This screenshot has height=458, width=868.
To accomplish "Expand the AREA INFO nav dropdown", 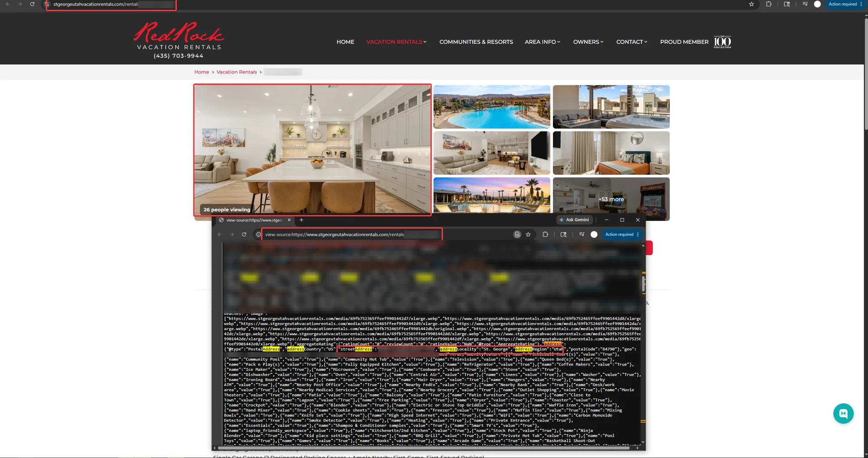I will click(x=542, y=42).
